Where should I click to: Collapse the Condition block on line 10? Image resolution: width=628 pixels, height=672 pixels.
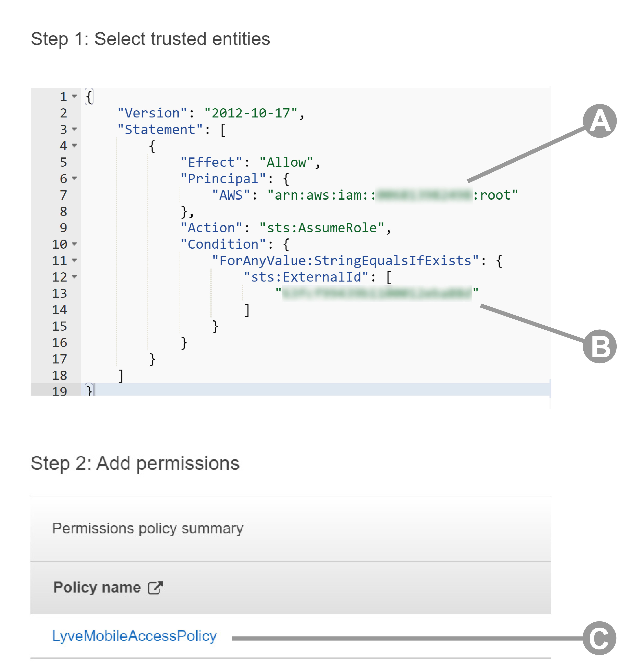(74, 244)
